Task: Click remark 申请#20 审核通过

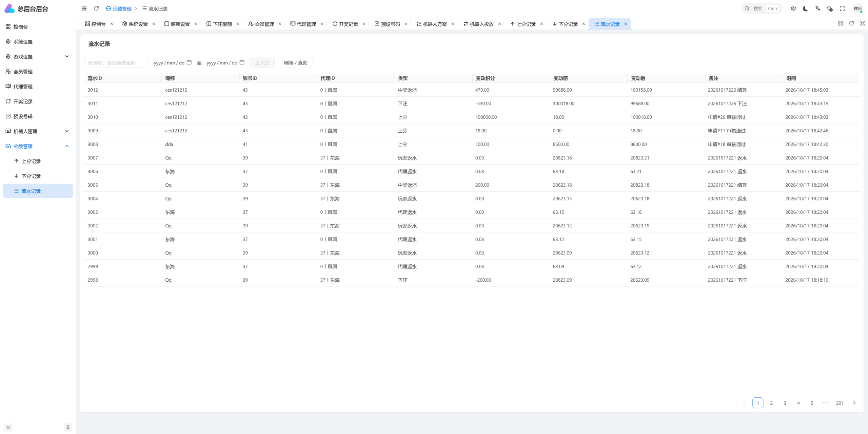Action: pyautogui.click(x=727, y=117)
